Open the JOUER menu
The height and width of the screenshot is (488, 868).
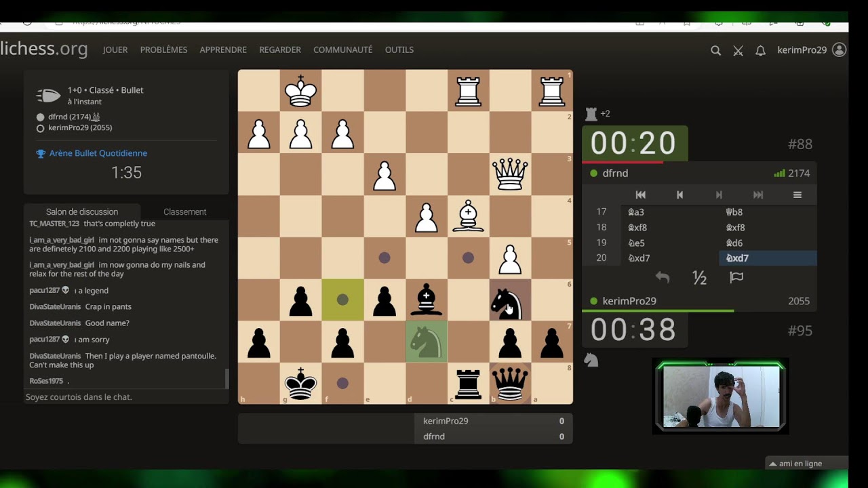point(115,50)
